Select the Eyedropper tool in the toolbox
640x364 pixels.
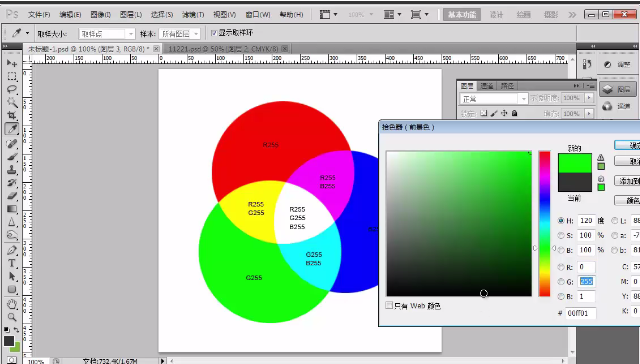pyautogui.click(x=12, y=129)
